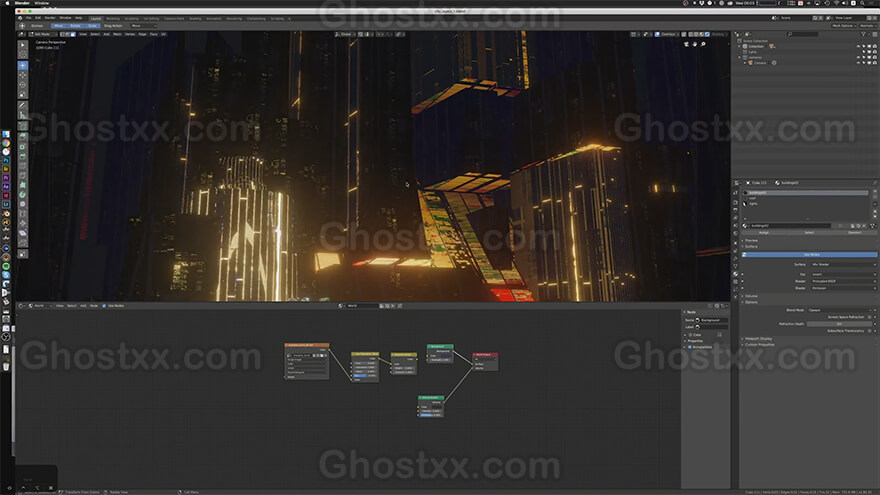Adjust Volume Scatter Density slider
The height and width of the screenshot is (495, 880).
pyautogui.click(x=431, y=411)
